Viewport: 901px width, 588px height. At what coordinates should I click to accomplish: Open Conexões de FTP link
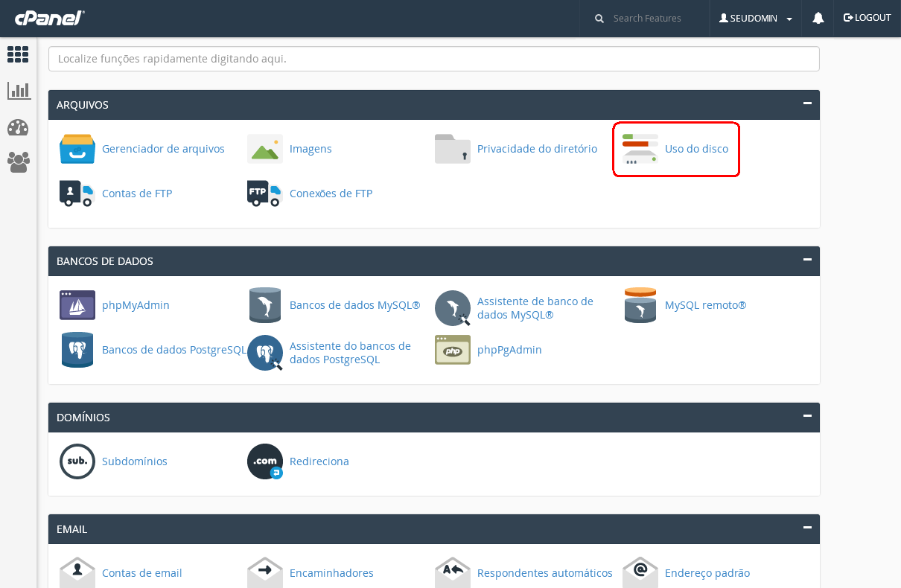[x=331, y=194]
